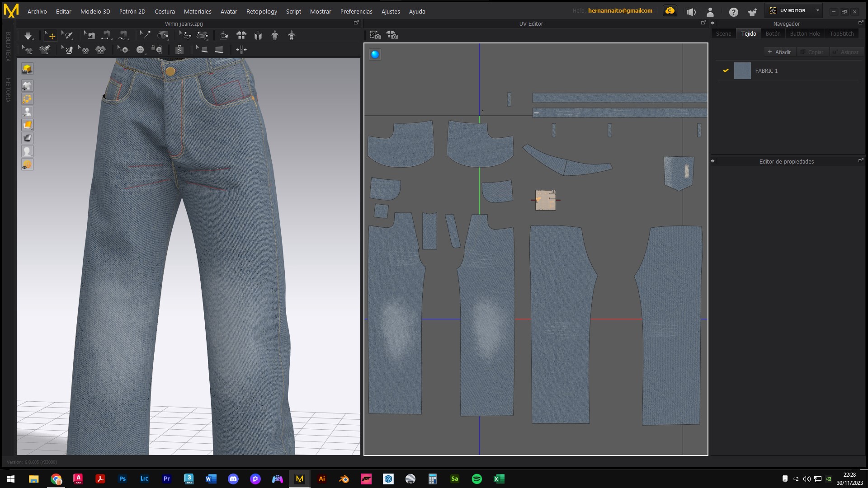Viewport: 868px width, 488px height.
Task: Switch to the TopStitch tab
Action: click(x=841, y=34)
